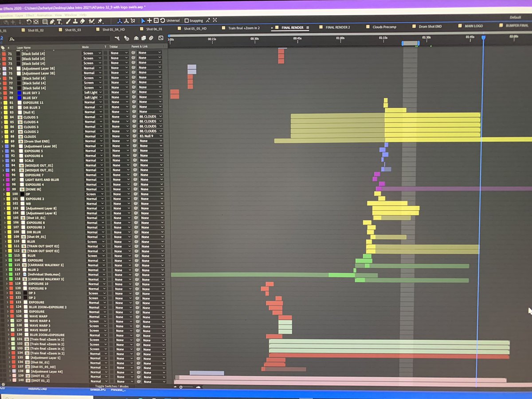Activate the blue Selection arrow gizmo

pos(143,21)
